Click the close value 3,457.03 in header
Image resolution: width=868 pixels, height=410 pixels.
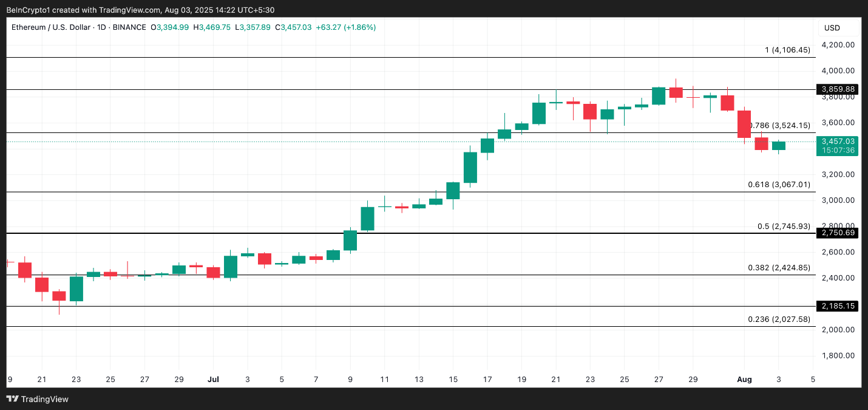(296, 27)
